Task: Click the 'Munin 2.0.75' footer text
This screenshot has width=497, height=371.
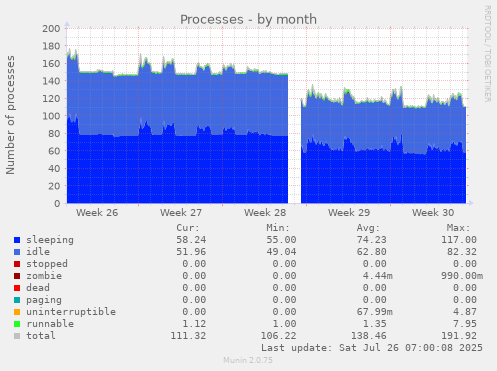Action: pyautogui.click(x=248, y=360)
